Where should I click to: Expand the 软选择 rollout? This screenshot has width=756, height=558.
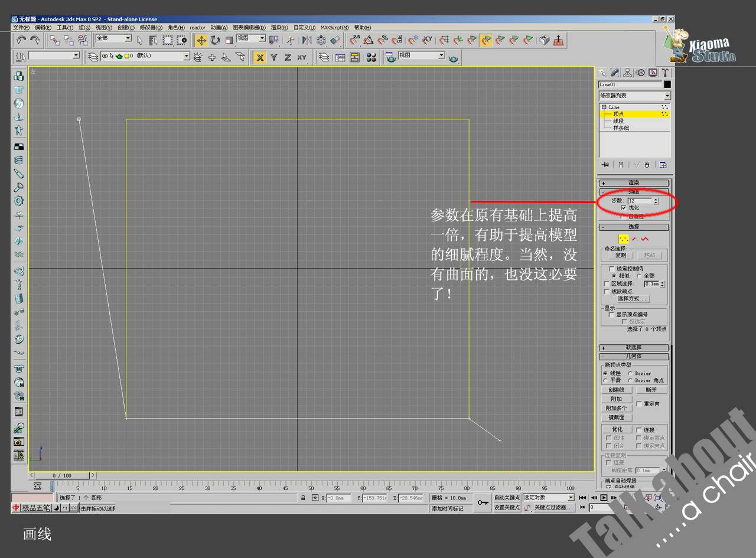634,348
